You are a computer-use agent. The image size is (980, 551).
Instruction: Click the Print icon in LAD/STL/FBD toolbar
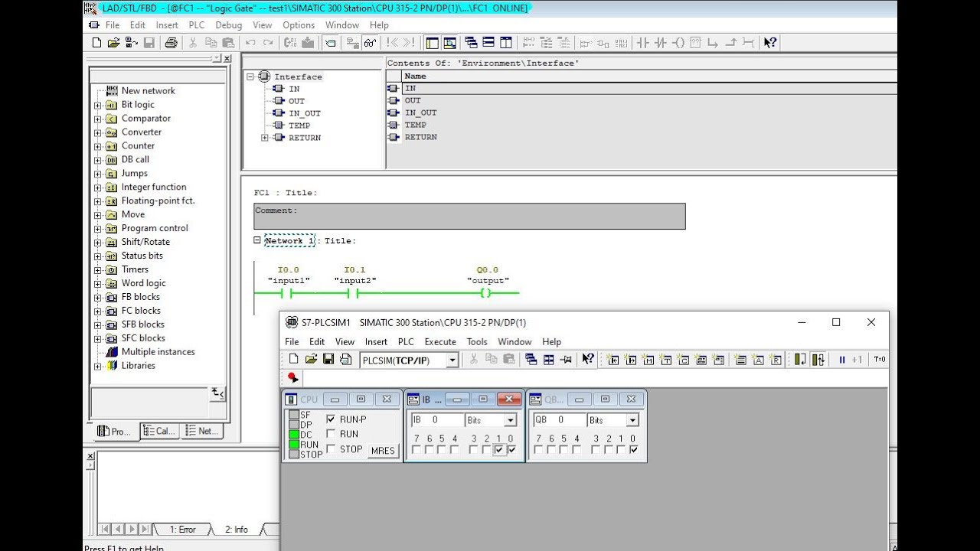171,43
